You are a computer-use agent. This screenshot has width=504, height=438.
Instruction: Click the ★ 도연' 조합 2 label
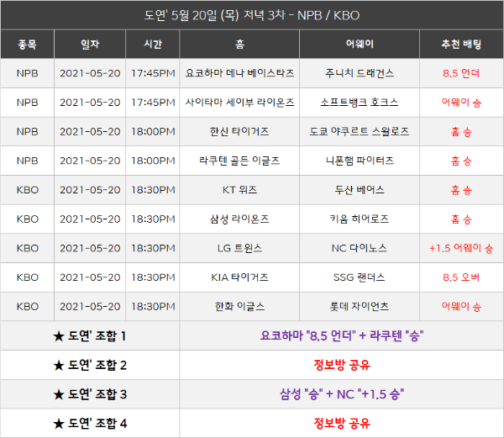click(90, 366)
